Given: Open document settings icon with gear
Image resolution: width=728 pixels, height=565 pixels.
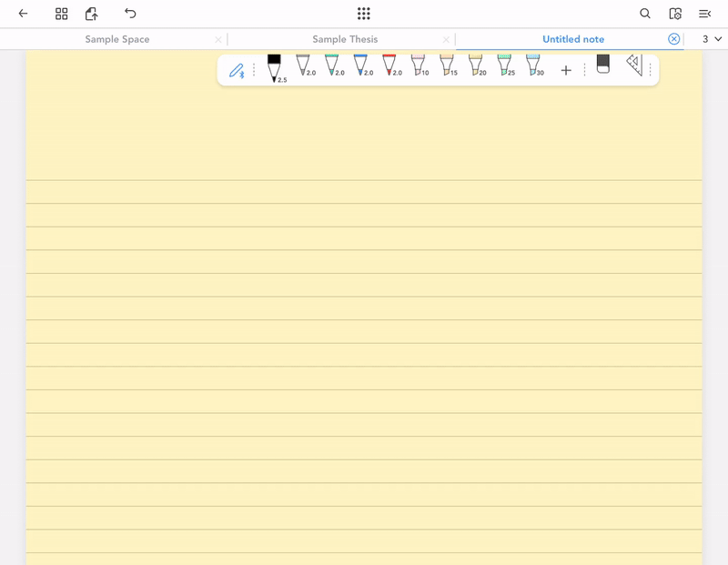Looking at the screenshot, I should (675, 14).
